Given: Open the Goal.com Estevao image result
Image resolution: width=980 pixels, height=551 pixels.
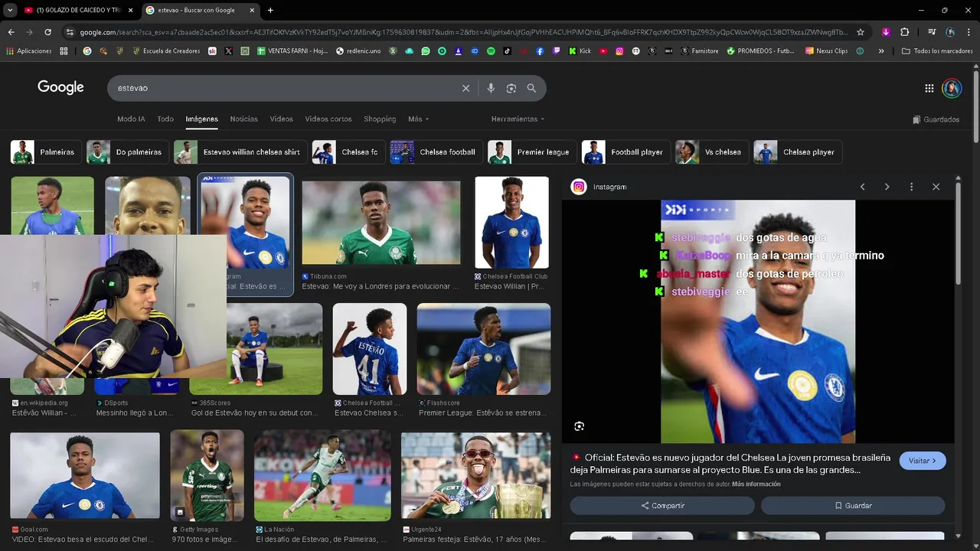Looking at the screenshot, I should pos(85,476).
